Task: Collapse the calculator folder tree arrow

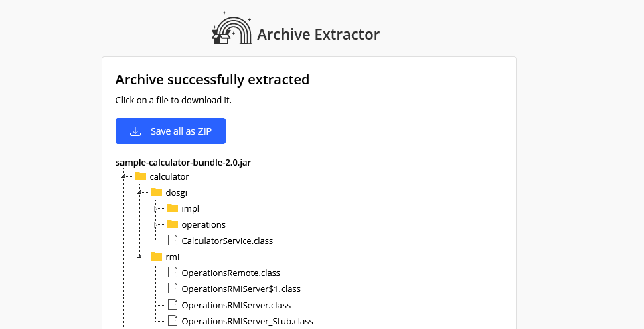Action: (124, 177)
